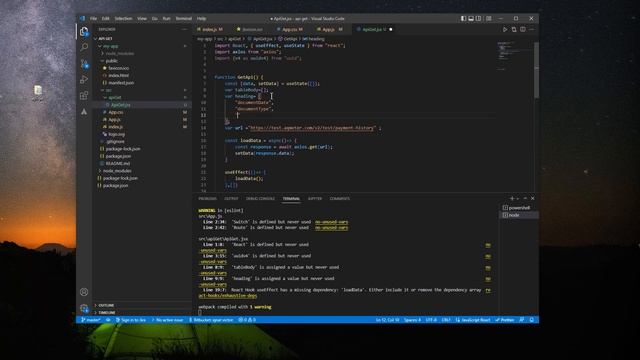Close the terminal panel
This screenshot has width=640, height=360.
[x=532, y=198]
